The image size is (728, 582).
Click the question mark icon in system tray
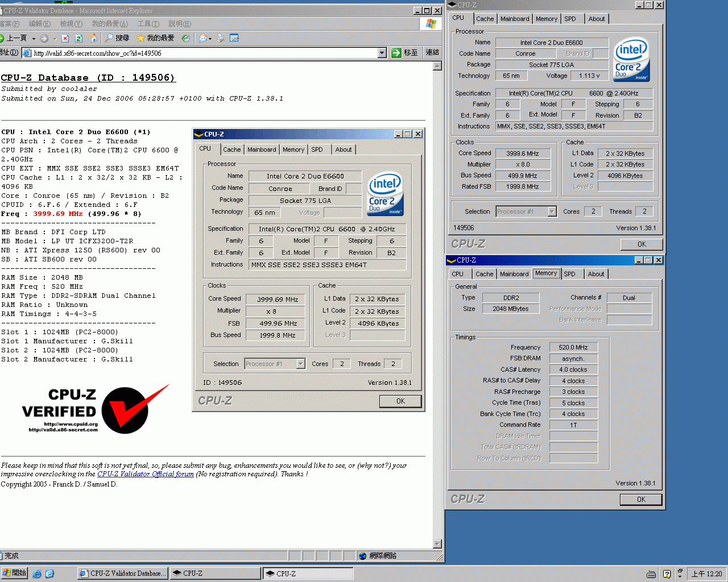[667, 574]
